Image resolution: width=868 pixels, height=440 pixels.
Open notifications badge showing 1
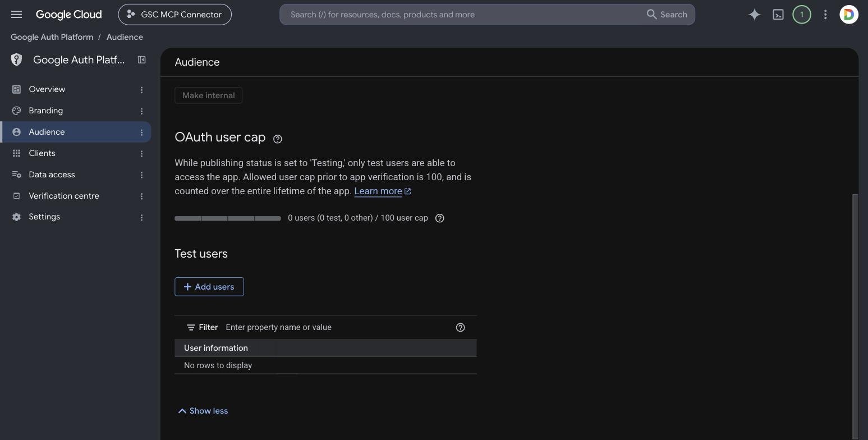tap(801, 15)
